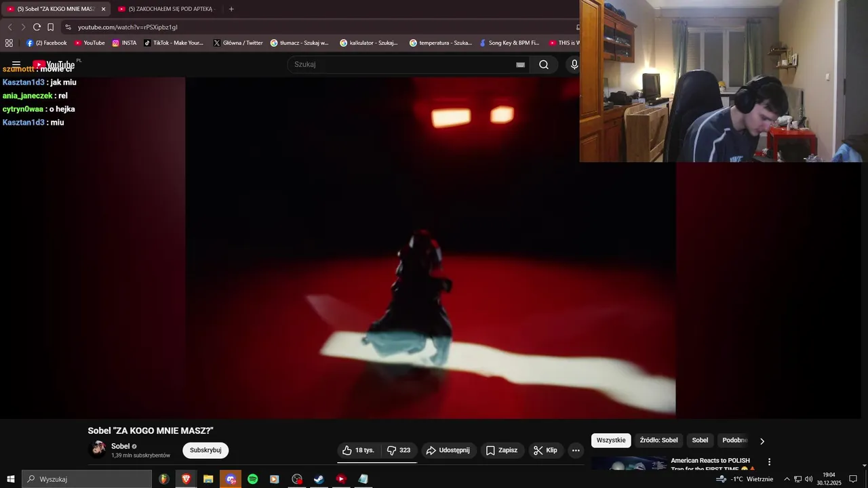Open the INSTA bookmark
Image resolution: width=868 pixels, height=488 pixels.
tap(124, 43)
